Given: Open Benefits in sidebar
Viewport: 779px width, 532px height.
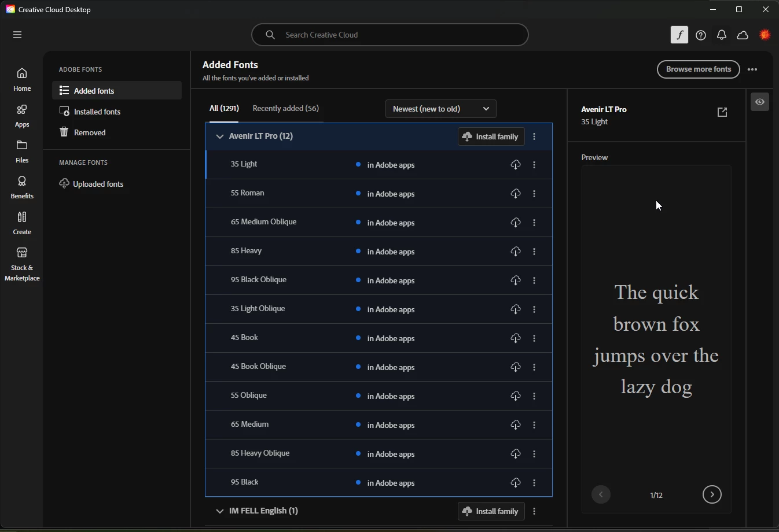Looking at the screenshot, I should (22, 187).
